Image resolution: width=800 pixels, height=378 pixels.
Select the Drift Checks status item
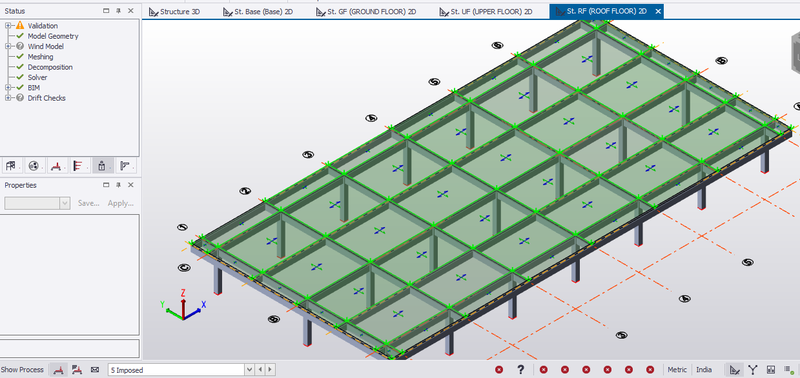pos(46,98)
